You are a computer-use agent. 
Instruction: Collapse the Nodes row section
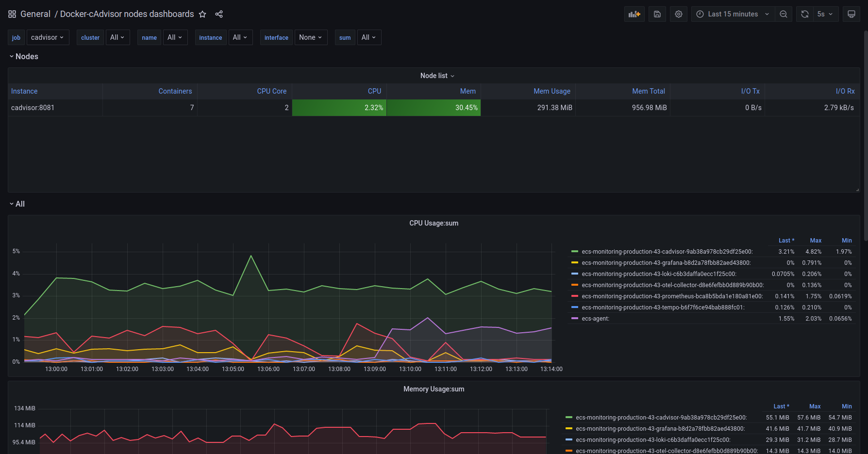point(26,57)
